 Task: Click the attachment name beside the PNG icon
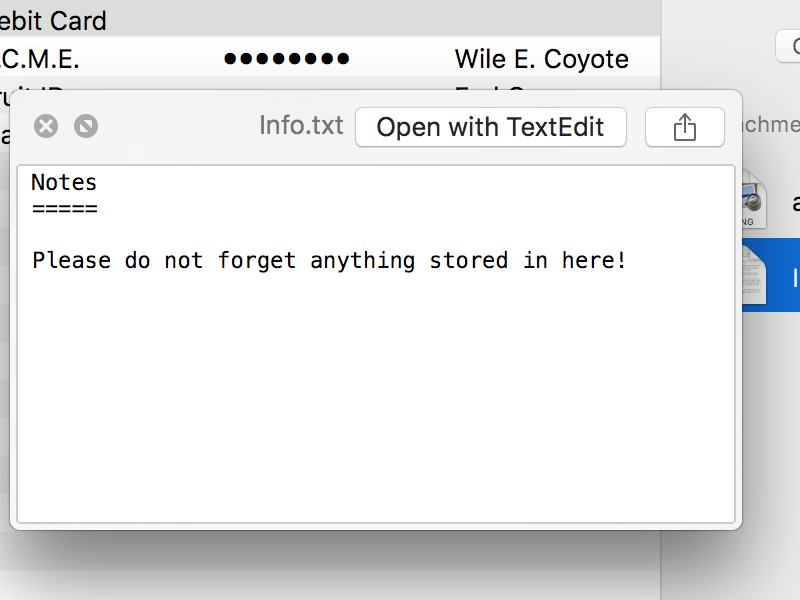(796, 203)
